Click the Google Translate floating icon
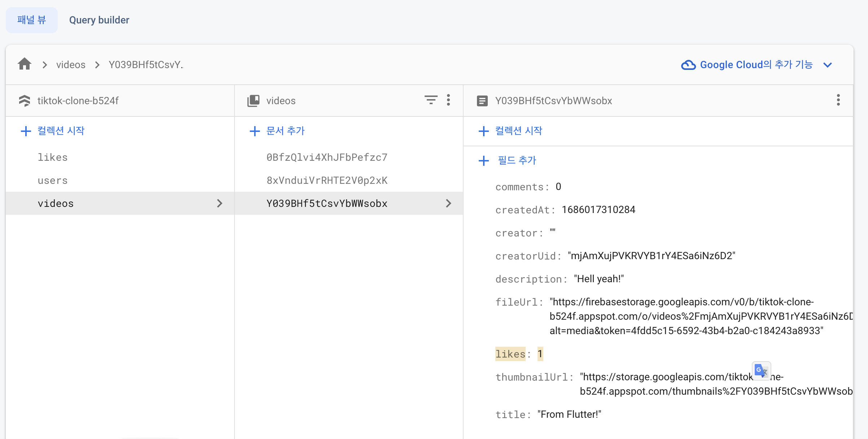868x439 pixels. pyautogui.click(x=761, y=371)
